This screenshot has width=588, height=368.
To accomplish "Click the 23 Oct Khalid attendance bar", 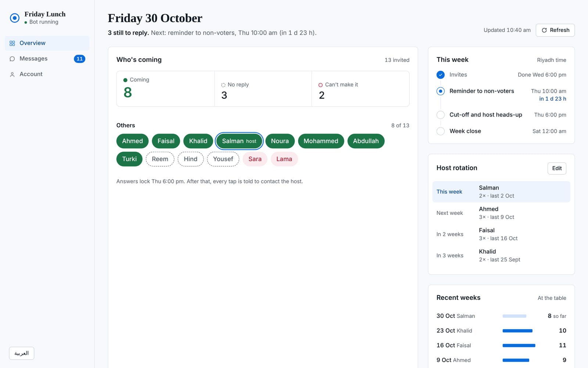I will 517,331.
